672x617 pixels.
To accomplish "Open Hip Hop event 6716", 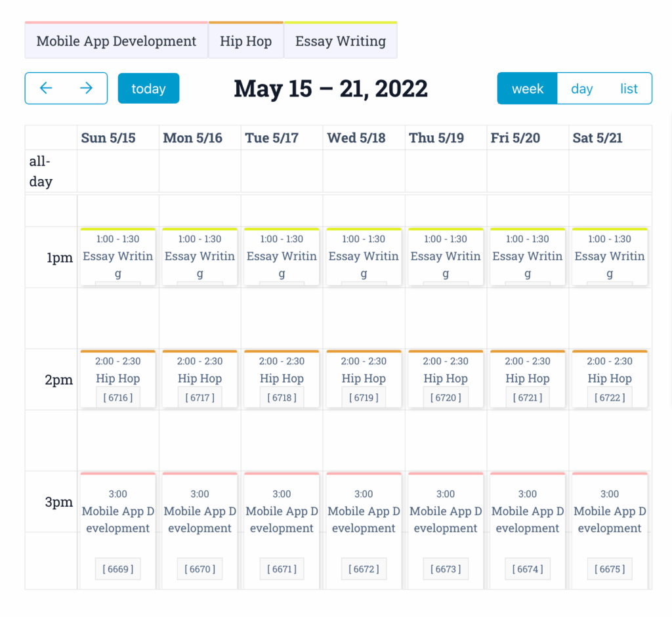I will tap(118, 379).
